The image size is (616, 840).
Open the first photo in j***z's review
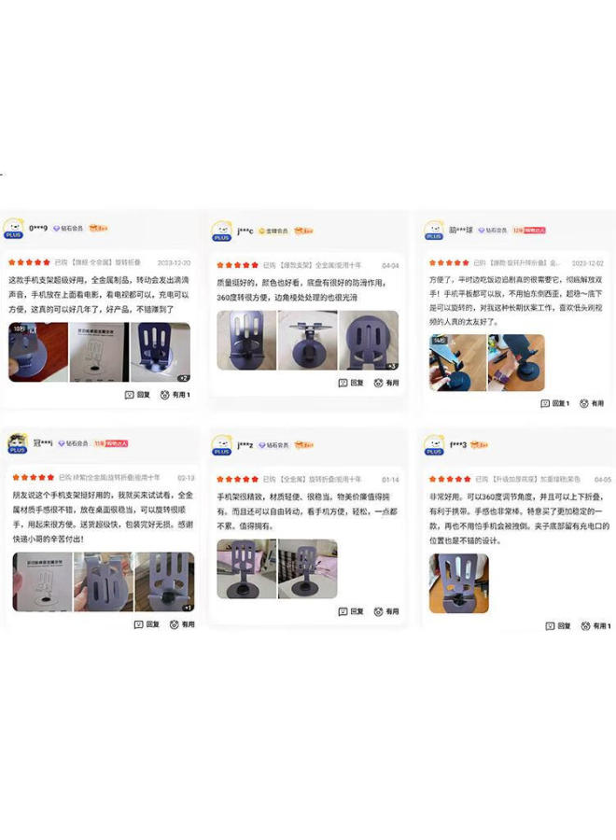pos(246,569)
